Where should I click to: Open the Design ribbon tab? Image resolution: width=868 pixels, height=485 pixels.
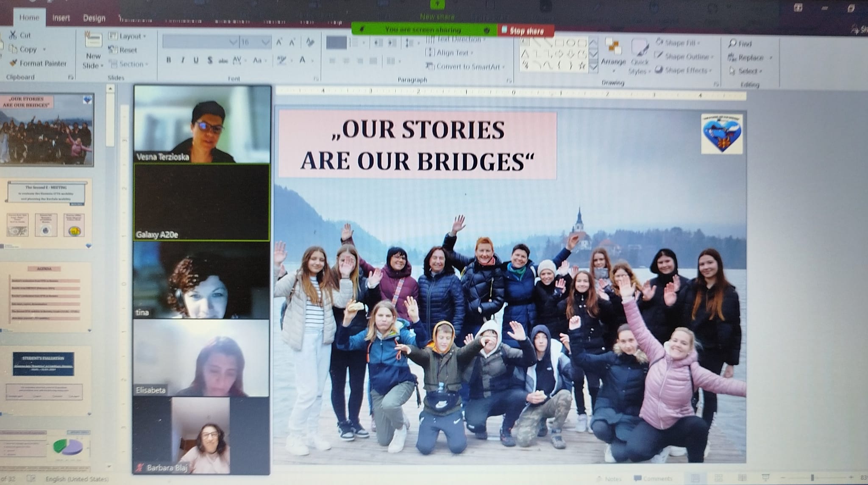(x=94, y=18)
